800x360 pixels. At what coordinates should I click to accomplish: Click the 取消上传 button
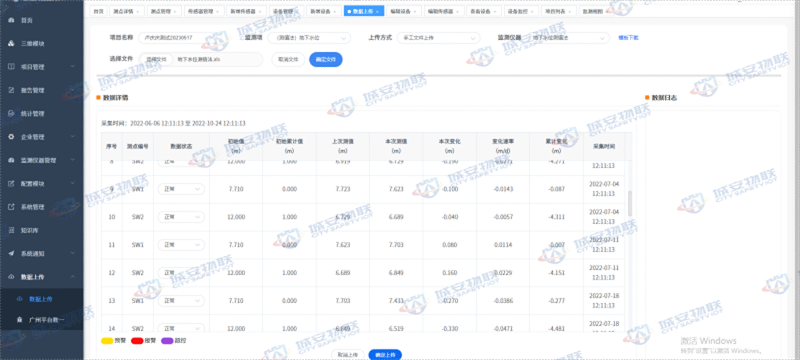[x=348, y=354]
